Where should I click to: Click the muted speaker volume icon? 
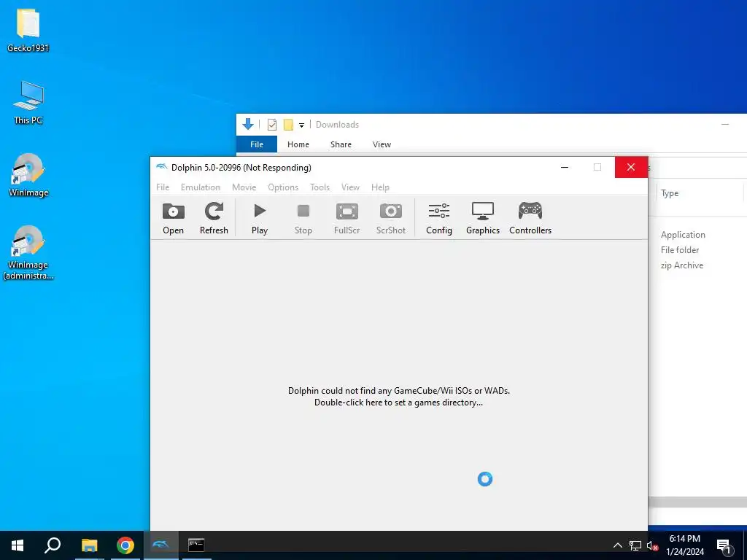[652, 545]
